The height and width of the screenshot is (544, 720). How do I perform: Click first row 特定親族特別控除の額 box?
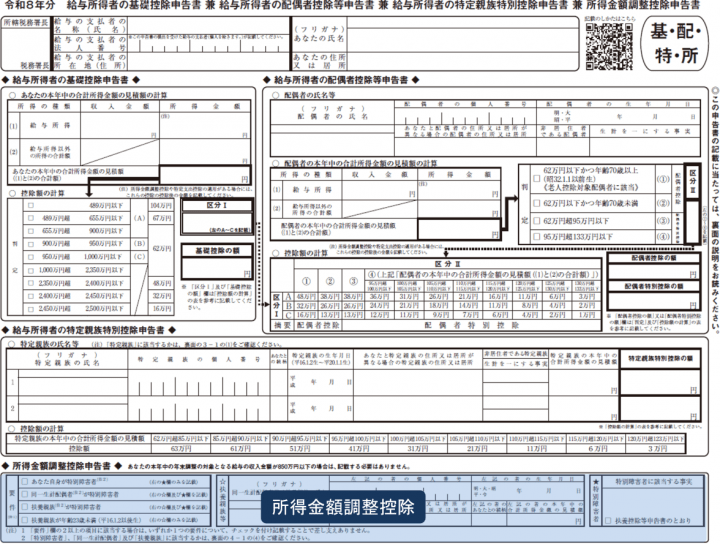point(660,382)
